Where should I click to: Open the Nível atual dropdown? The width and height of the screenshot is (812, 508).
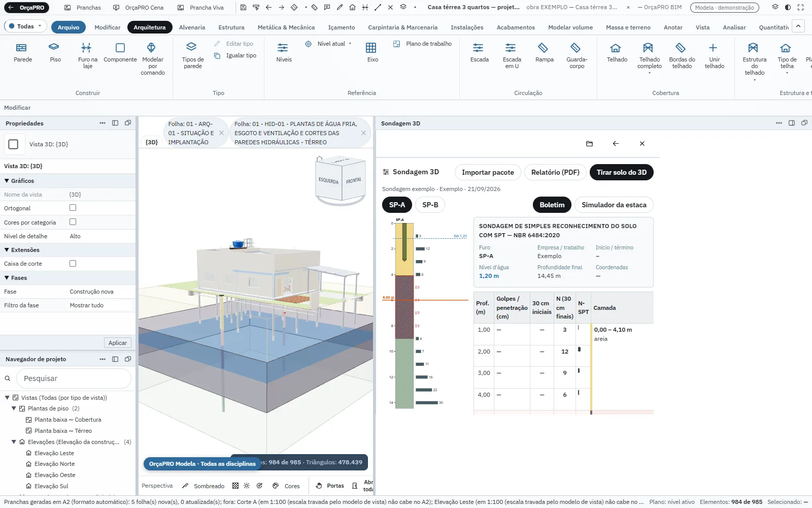click(329, 44)
